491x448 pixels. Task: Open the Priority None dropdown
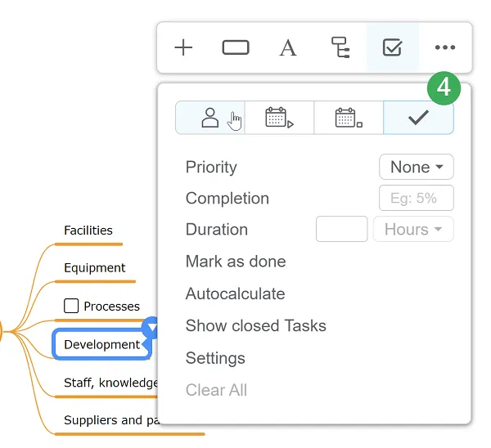(x=417, y=167)
